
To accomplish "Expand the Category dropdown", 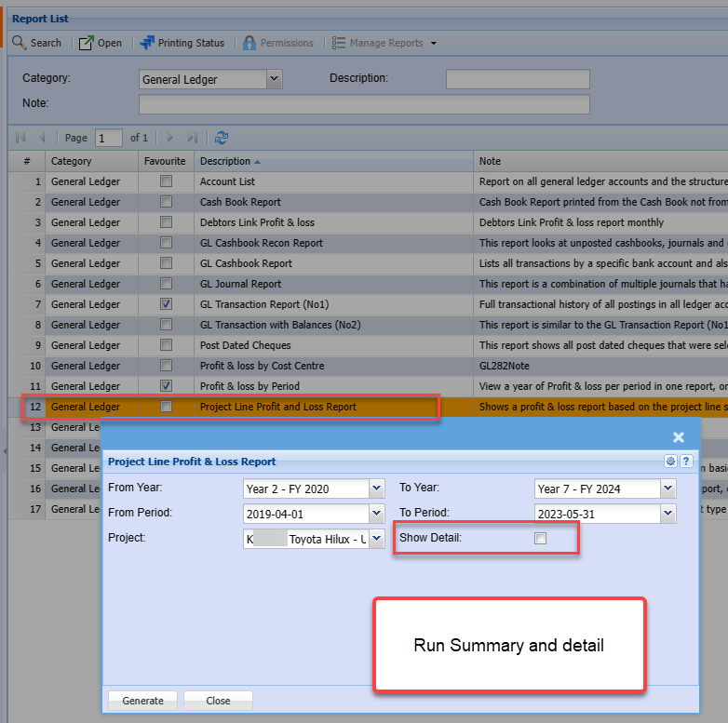I will point(274,79).
